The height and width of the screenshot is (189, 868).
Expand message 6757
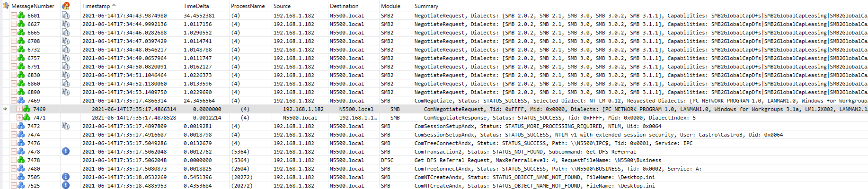coord(14,58)
